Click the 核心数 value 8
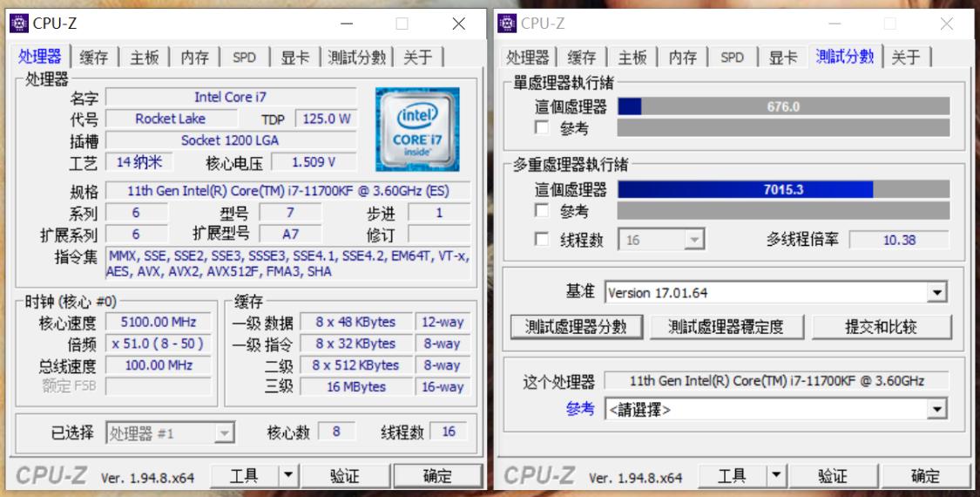 336,432
